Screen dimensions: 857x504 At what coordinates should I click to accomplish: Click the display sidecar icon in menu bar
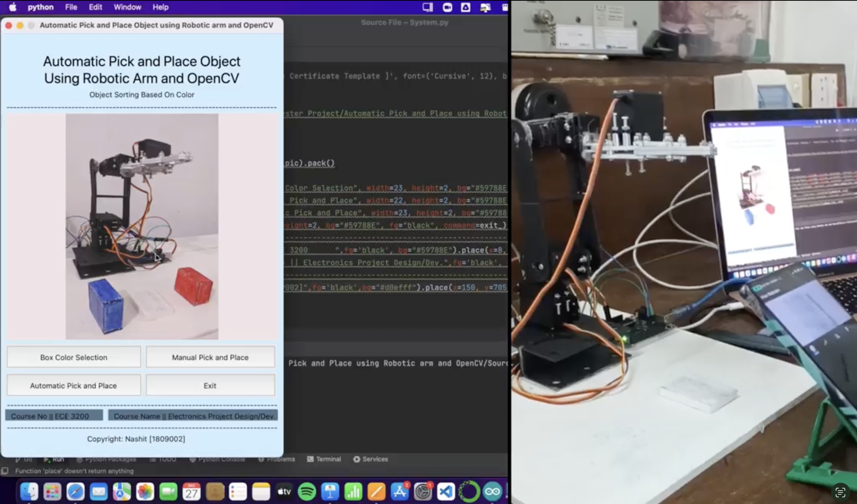coord(428,7)
